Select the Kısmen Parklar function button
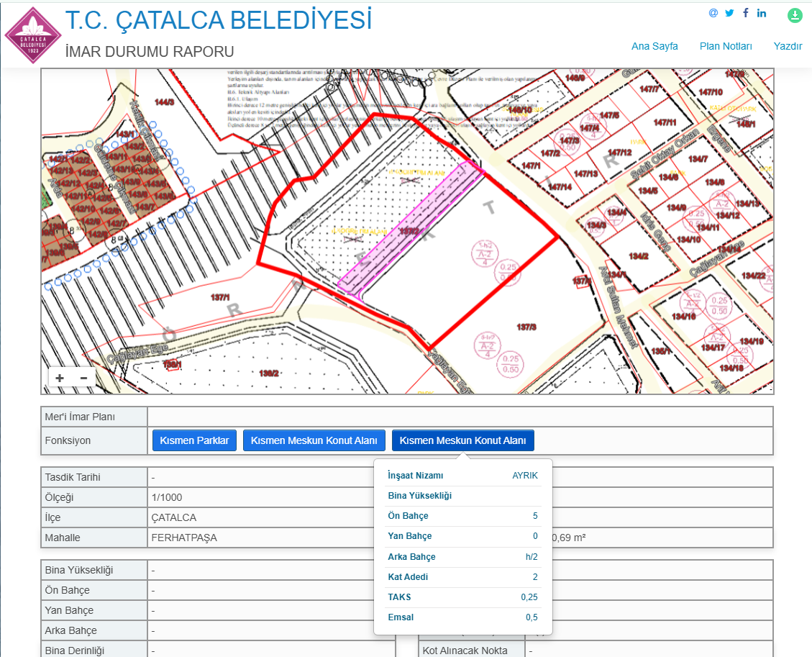 [x=194, y=440]
